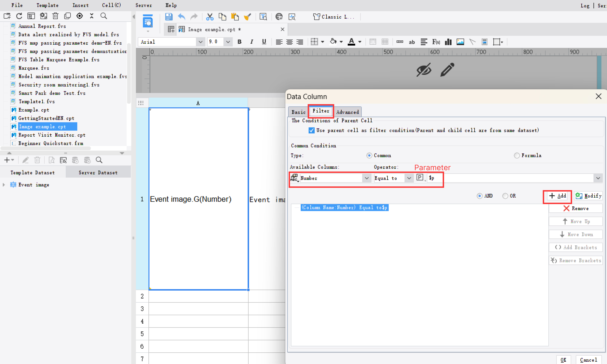Select Report Visit Monitor.cpt in file list

tap(52, 135)
